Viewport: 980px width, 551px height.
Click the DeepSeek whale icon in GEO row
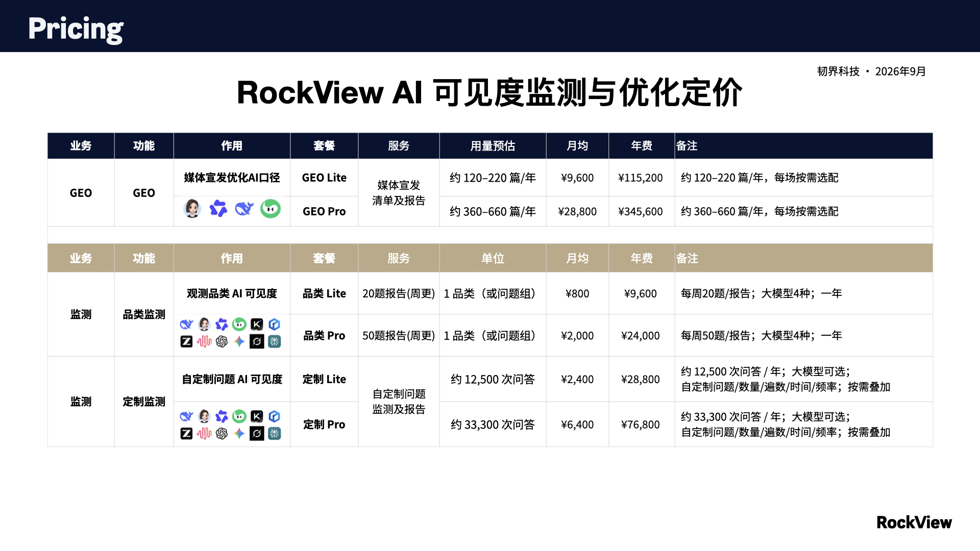[244, 209]
